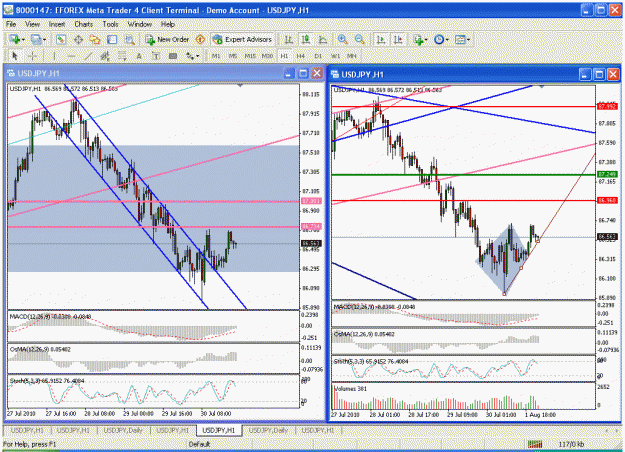Select the Arrows objects tool

pos(190,56)
